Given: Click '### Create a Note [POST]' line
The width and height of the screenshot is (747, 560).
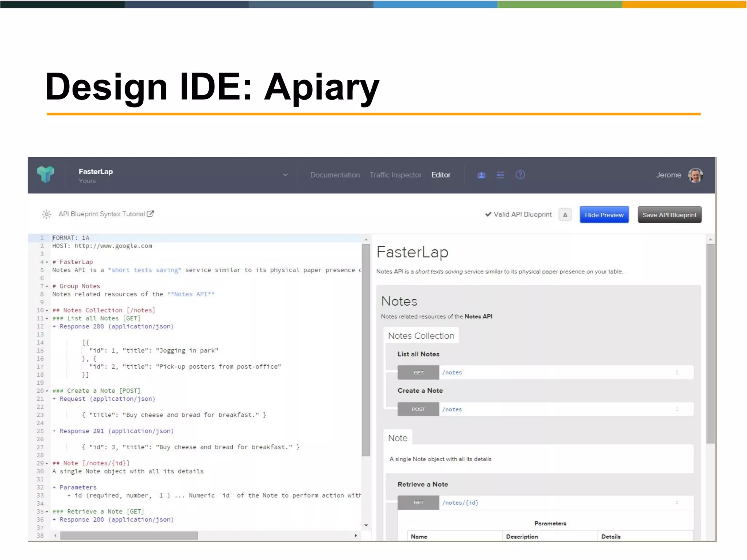Looking at the screenshot, I should click(96, 391).
